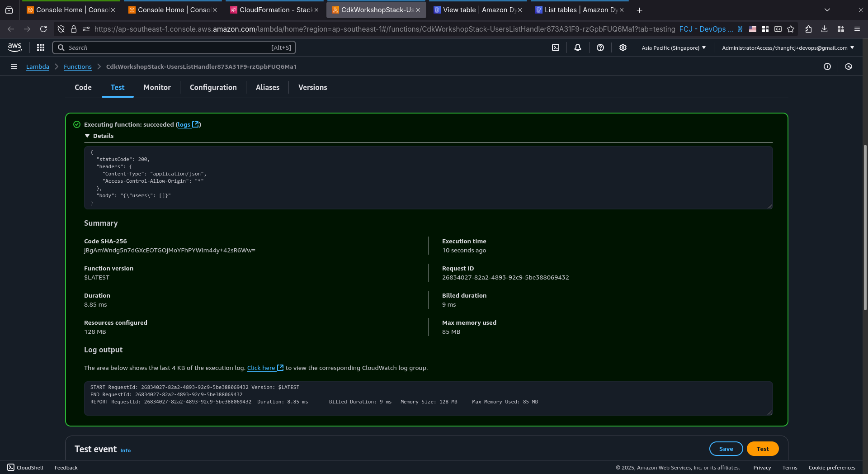Close the CdkWorkshopStack browser tab
This screenshot has width=868, height=474.
tap(418, 10)
